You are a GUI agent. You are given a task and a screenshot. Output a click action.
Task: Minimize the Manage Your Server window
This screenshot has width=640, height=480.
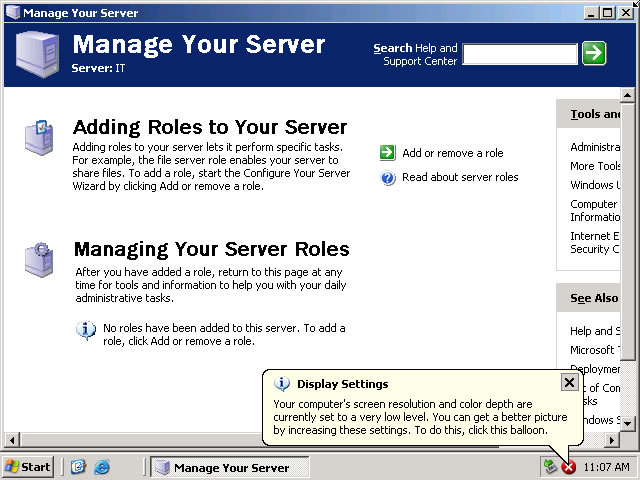591,13
